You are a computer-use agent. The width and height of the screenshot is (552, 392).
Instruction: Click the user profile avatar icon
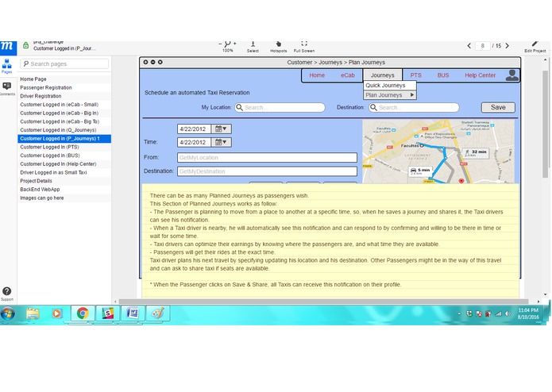(x=511, y=75)
